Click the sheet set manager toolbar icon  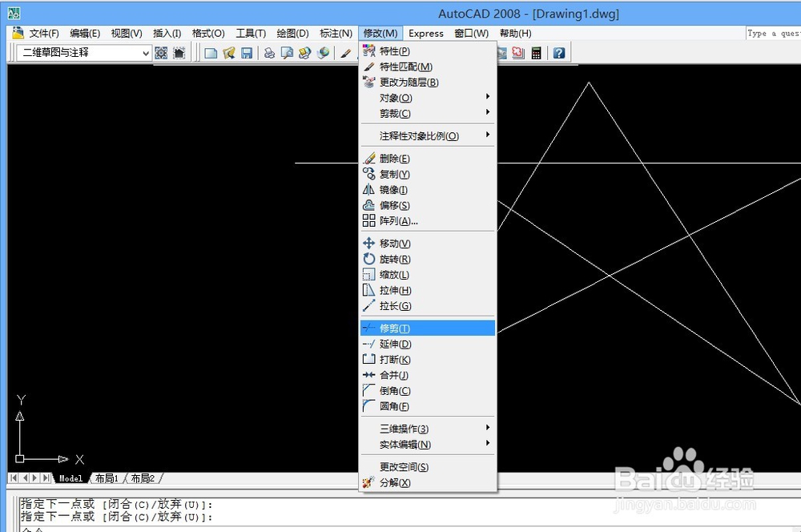[x=502, y=53]
